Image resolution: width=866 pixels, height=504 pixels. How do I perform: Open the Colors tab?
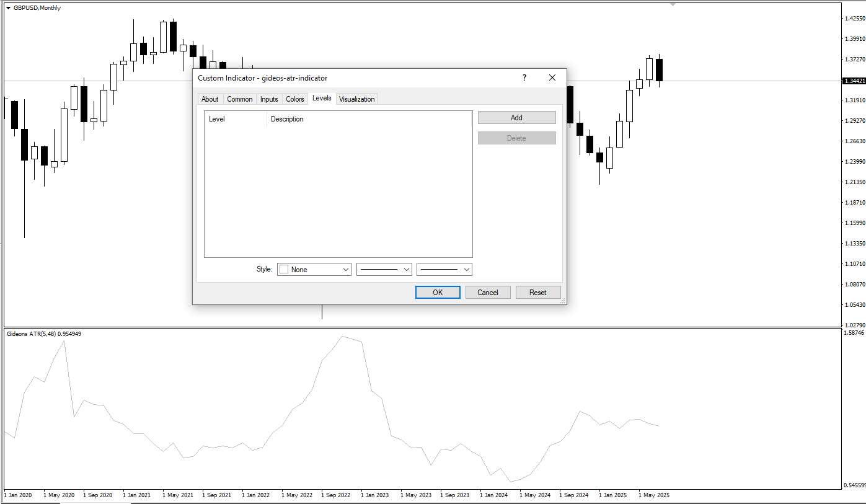[295, 99]
